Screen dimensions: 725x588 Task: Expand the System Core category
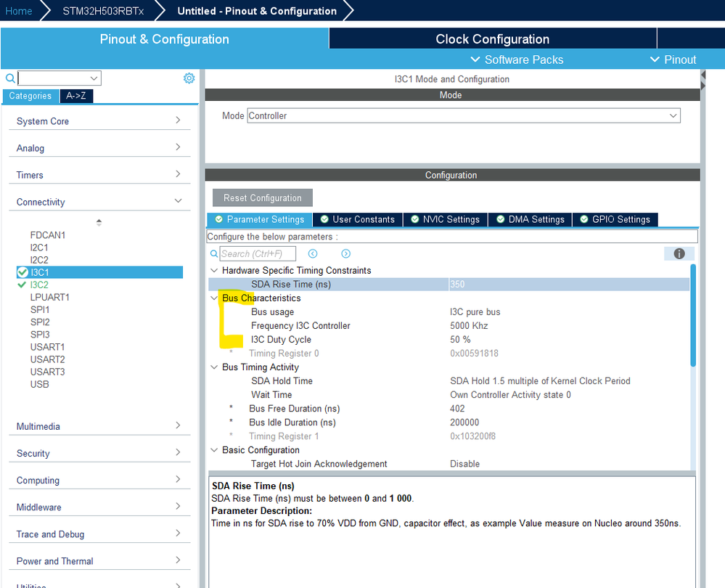click(99, 121)
